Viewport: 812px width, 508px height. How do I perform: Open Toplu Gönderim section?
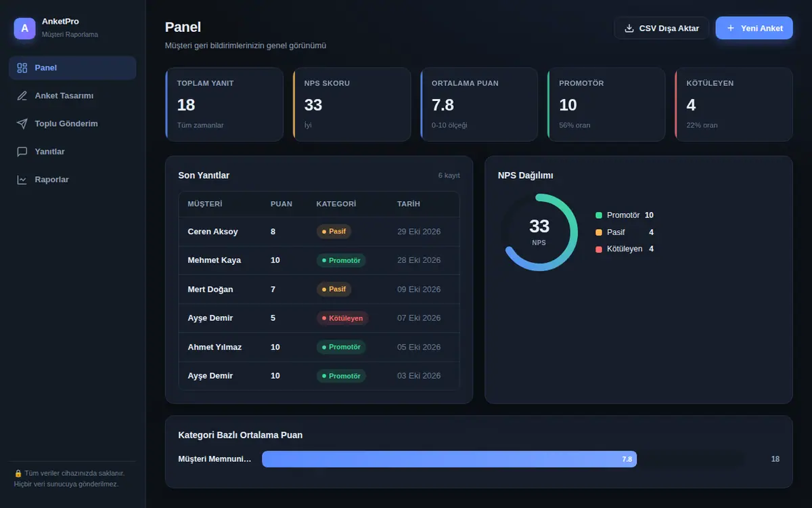pos(72,124)
